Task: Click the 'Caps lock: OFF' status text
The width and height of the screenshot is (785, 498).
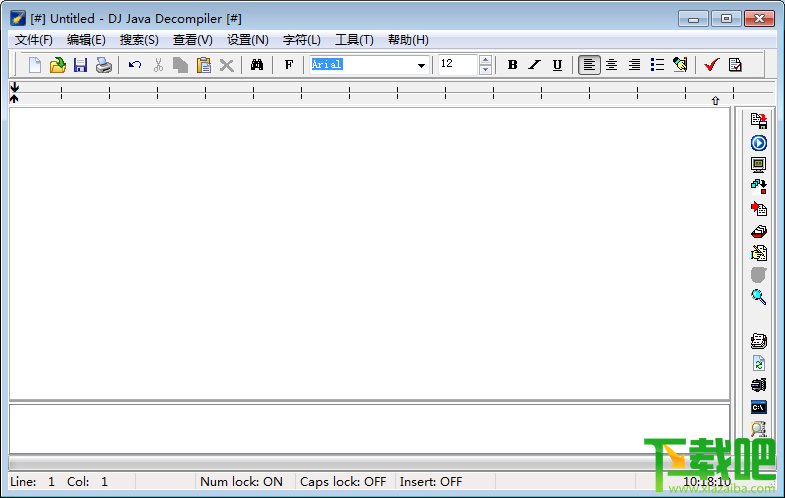Action: 343,481
